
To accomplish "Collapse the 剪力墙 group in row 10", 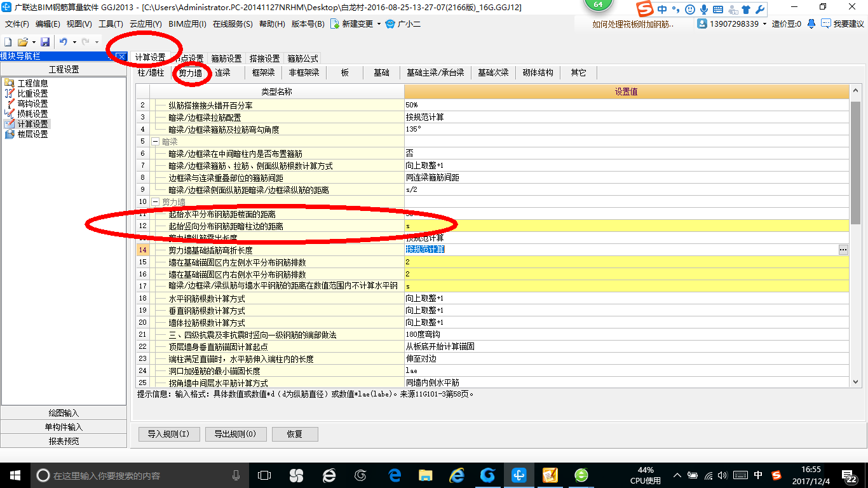I will pos(155,201).
